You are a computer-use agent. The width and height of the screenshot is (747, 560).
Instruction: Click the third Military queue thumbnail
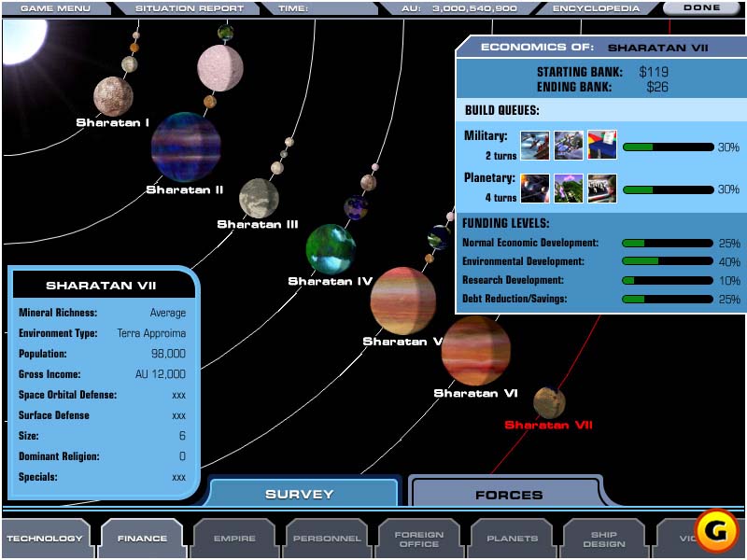tap(602, 146)
